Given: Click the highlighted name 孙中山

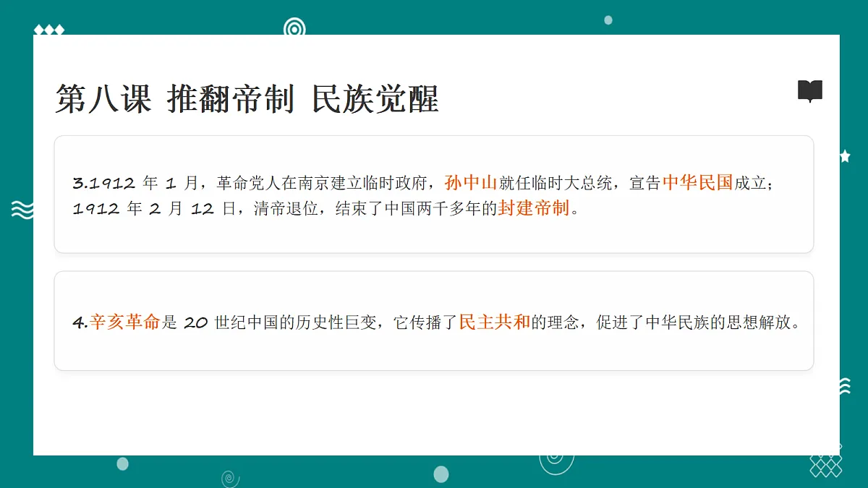Looking at the screenshot, I should (x=471, y=183).
